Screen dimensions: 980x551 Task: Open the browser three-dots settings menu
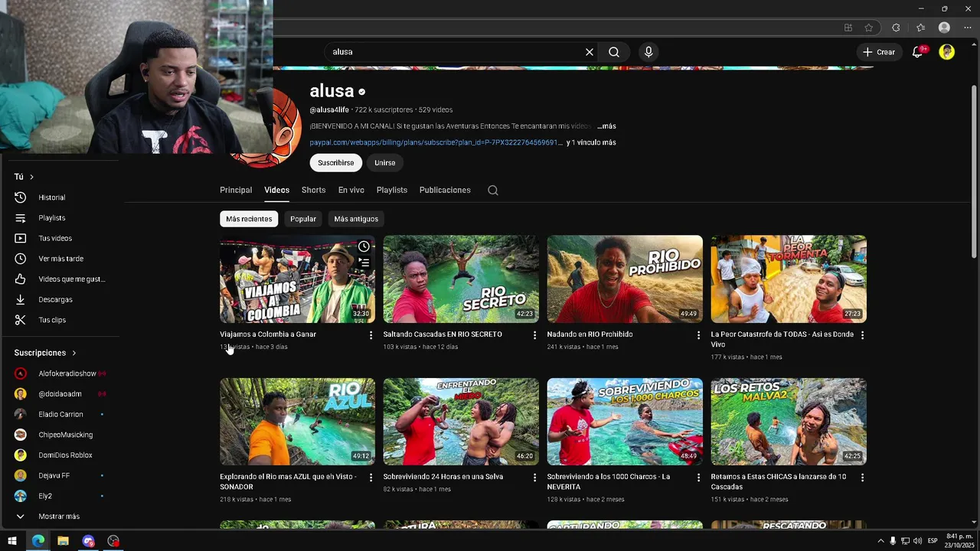[968, 28]
